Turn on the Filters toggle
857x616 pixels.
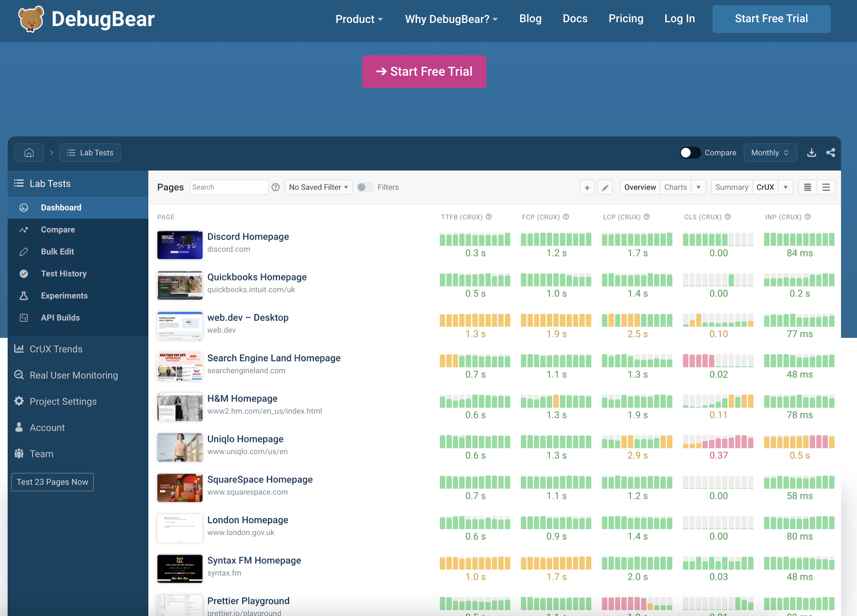[365, 187]
